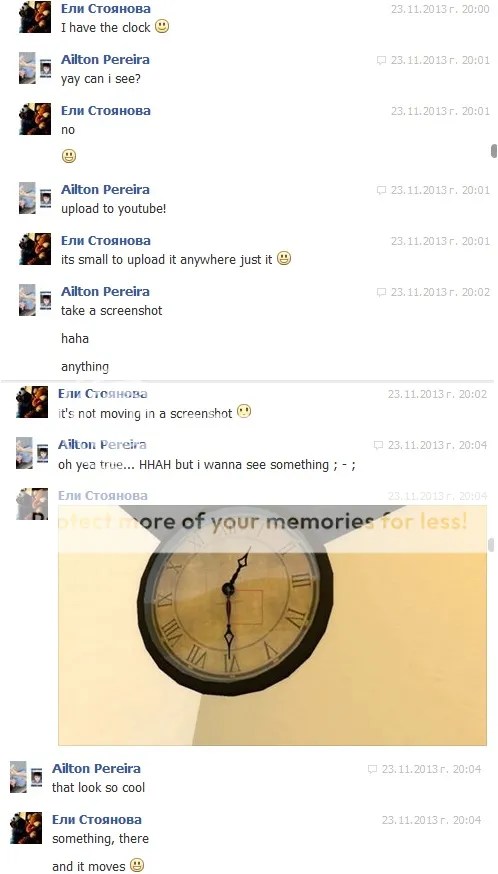Viewport: 498px width, 874px height.
Task: Click the chat bubble icon beside the 20:01 'yay can i see?' timestamp
Action: (381, 60)
